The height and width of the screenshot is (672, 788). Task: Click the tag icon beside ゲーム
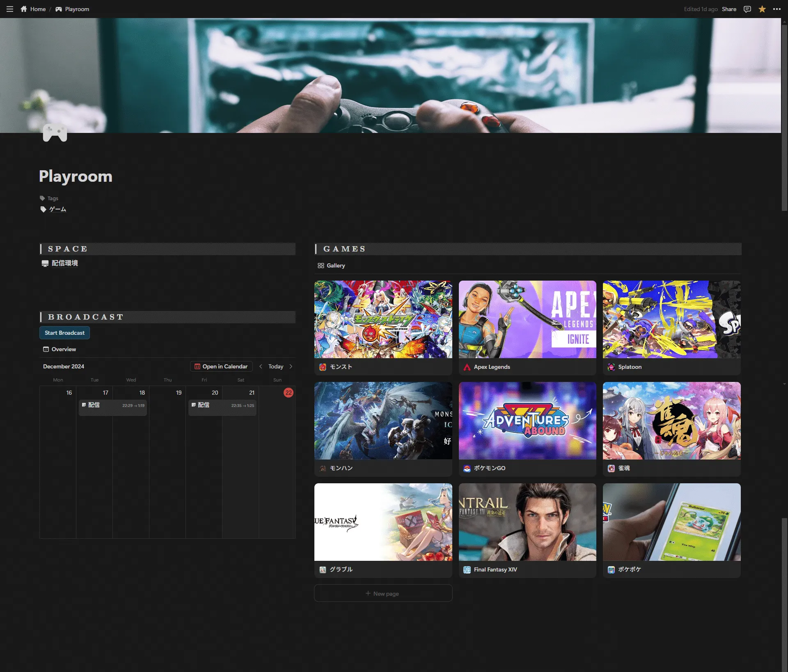click(x=43, y=209)
